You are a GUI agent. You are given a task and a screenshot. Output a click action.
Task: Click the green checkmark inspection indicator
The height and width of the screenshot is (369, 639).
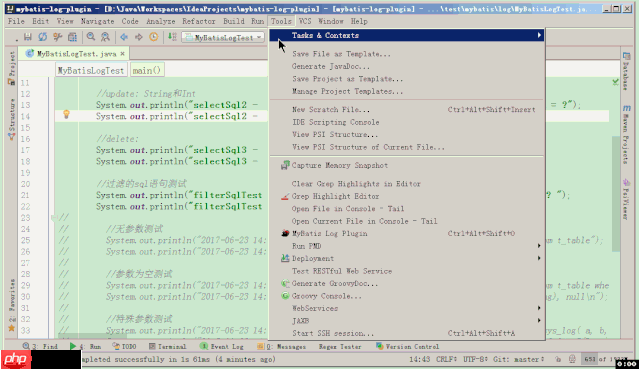pos(615,82)
